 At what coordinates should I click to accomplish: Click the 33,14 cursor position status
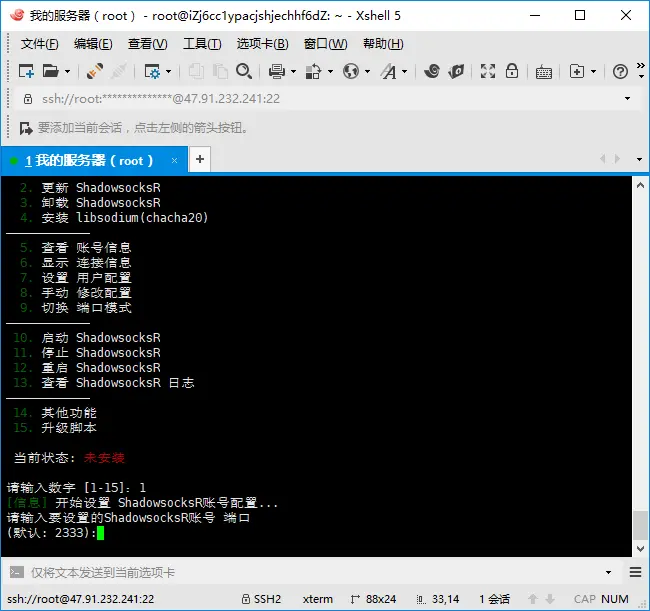click(x=438, y=599)
